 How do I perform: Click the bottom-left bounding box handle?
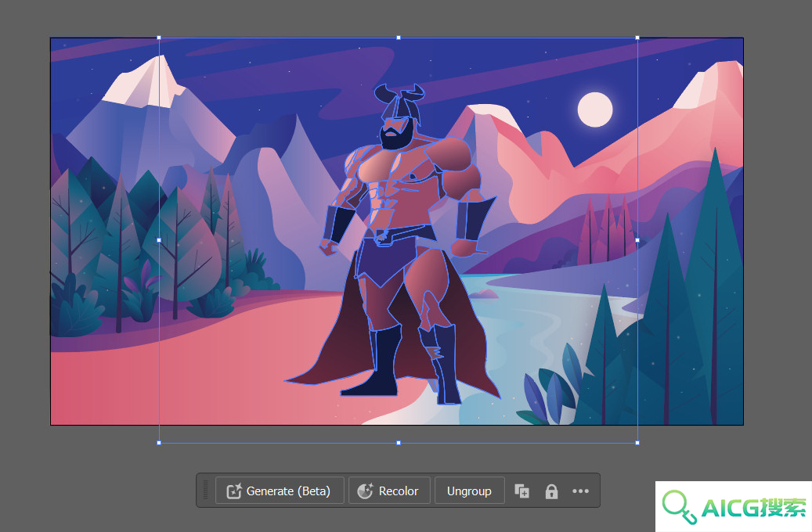coord(159,443)
